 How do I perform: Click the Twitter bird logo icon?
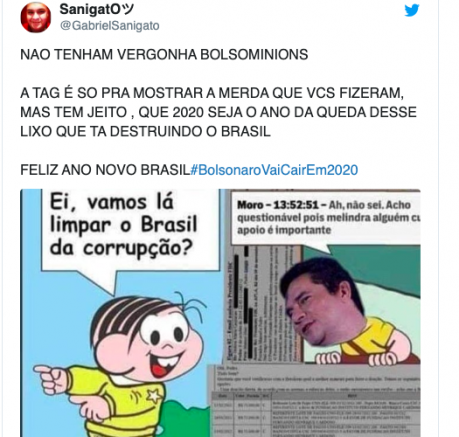[x=412, y=10]
